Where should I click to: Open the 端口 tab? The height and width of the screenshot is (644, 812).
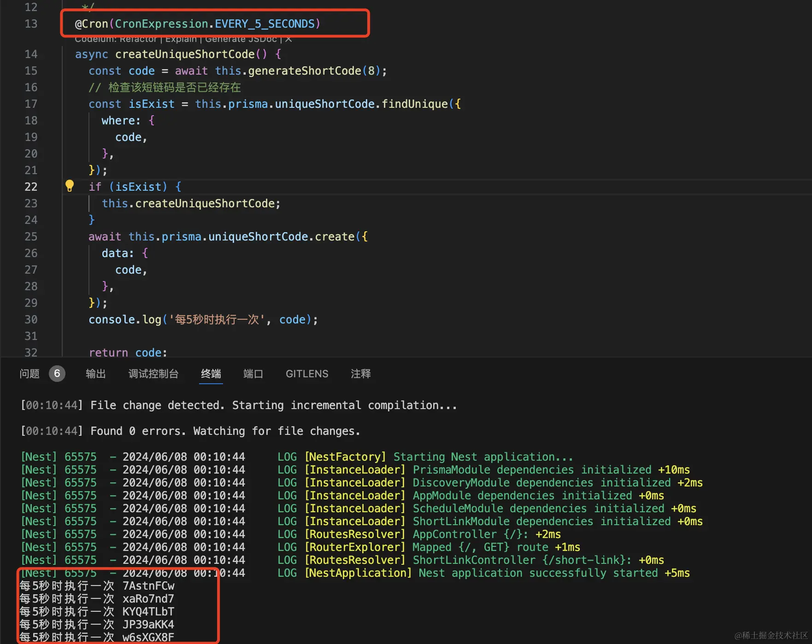(253, 374)
